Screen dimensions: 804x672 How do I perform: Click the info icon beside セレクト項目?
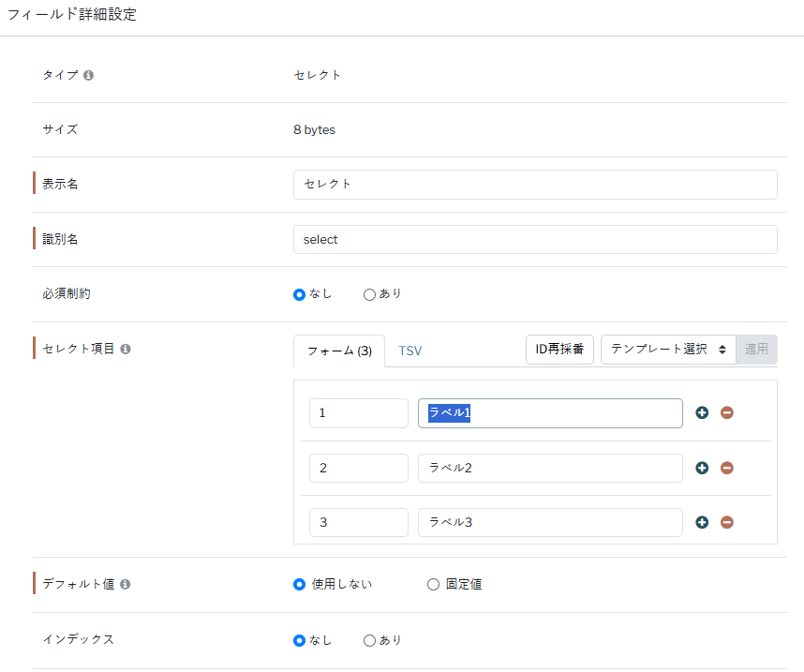[126, 349]
